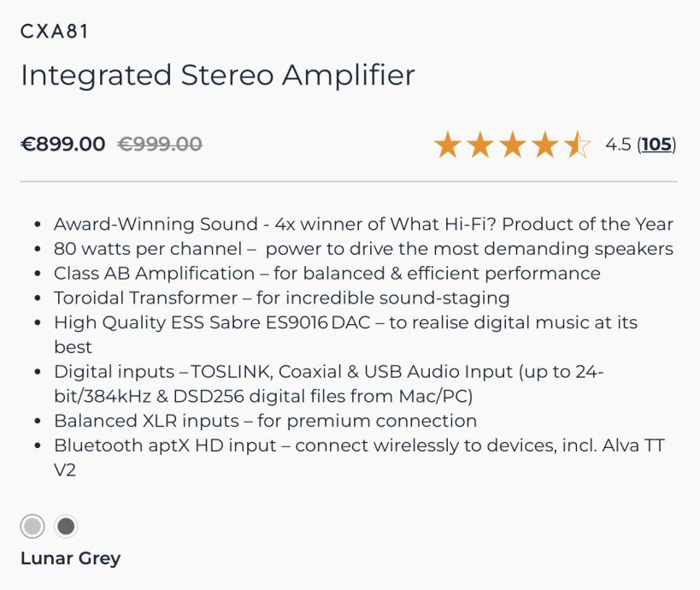Choose the dark grey colour swatch
The height and width of the screenshot is (590, 700).
pos(65,526)
